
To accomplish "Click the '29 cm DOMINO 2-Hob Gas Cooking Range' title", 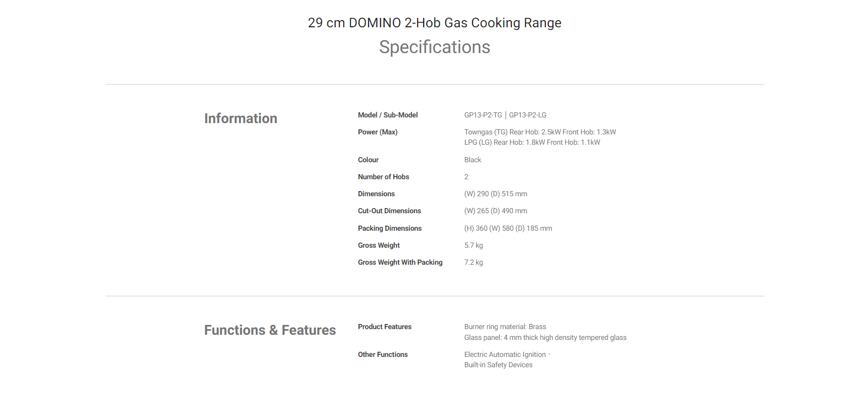I will 435,23.
